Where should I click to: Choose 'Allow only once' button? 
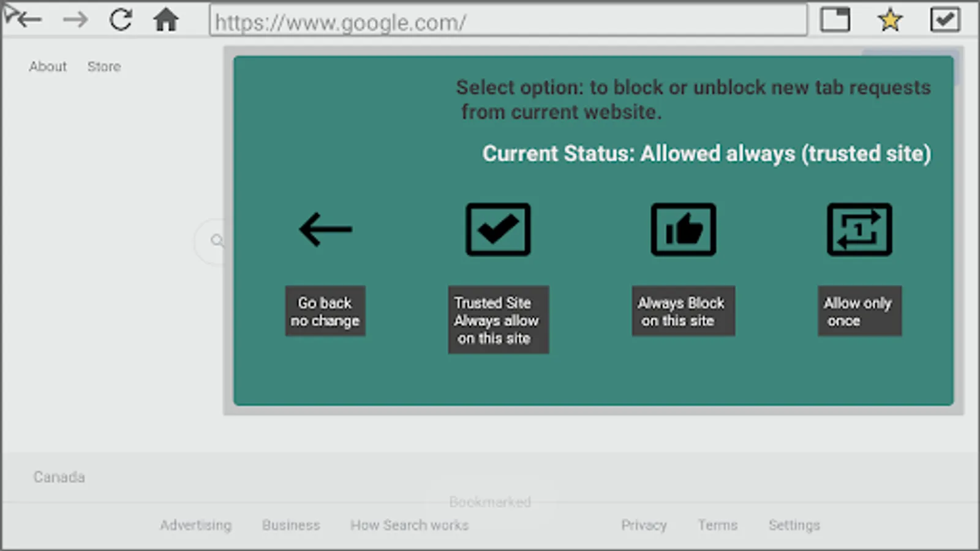859,311
